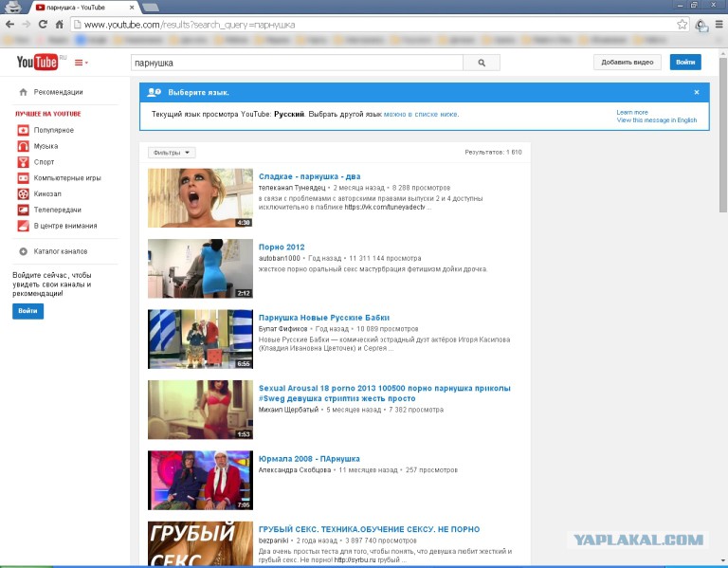
Task: Click the YouTube logo
Action: [x=37, y=63]
